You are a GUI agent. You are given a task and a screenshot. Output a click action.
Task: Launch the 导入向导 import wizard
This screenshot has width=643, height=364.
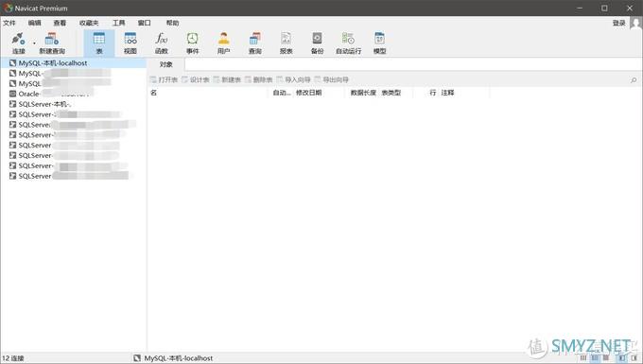pyautogui.click(x=294, y=79)
